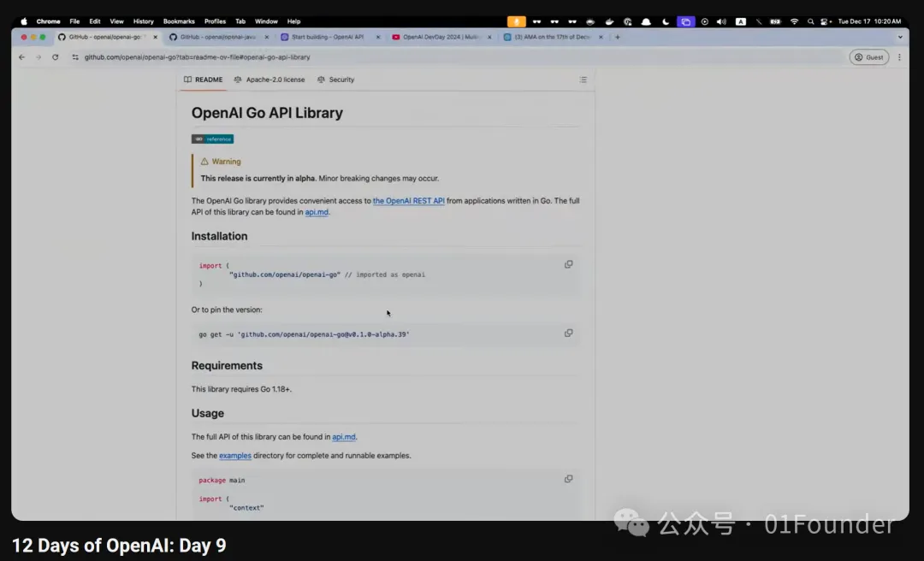Open the Window menu
This screenshot has height=561, width=924.
pyautogui.click(x=266, y=21)
